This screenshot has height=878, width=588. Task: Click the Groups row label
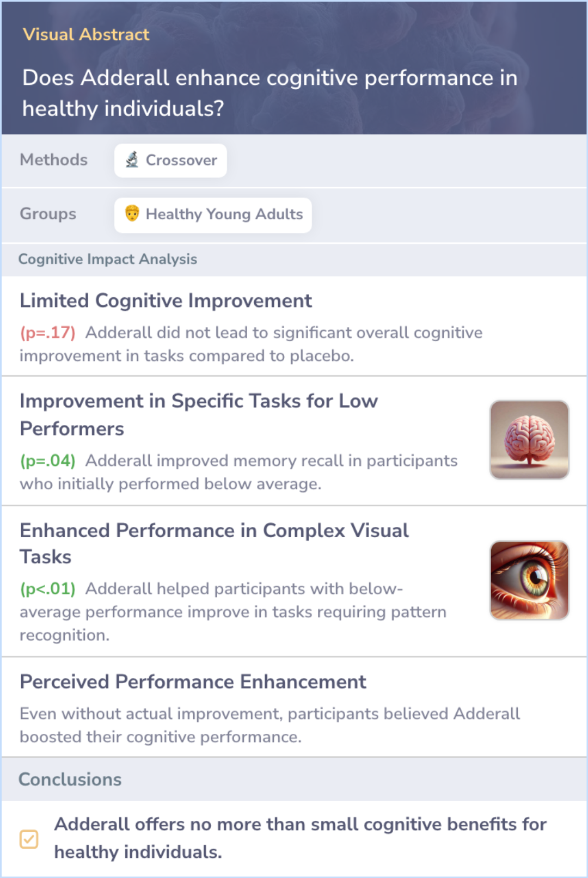pyautogui.click(x=48, y=214)
